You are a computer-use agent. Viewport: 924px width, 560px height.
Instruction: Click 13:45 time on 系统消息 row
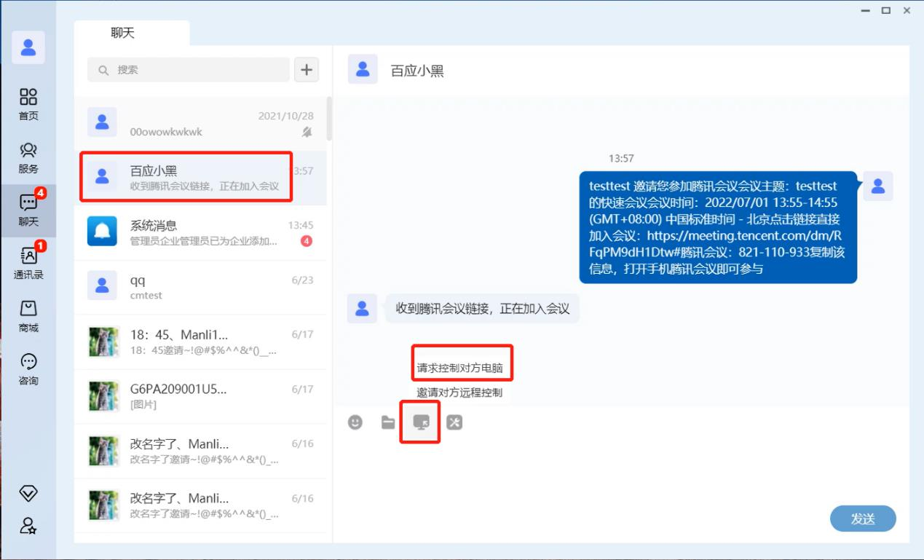(x=301, y=225)
